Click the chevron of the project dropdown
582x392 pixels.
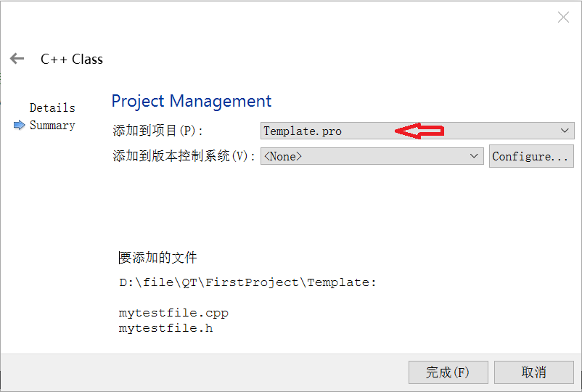point(565,131)
